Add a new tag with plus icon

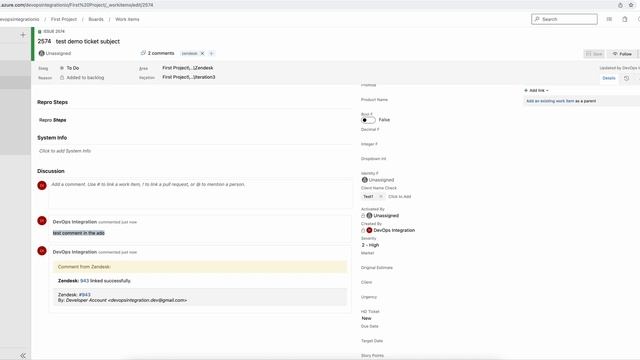click(x=211, y=53)
